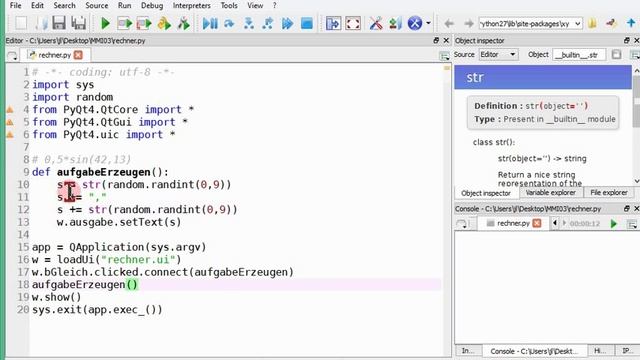
Task: Click the console tab scroll-left arrow
Action: [x=555, y=223]
